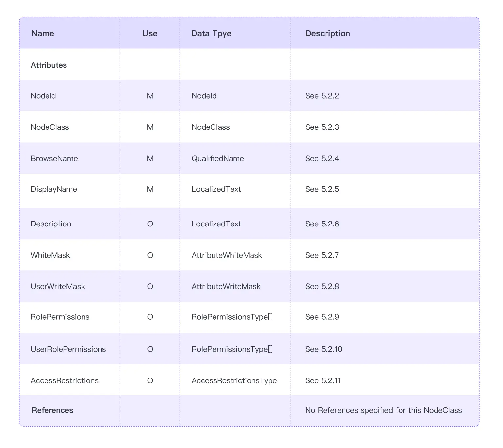
Task: Click the References section row label
Action: click(x=52, y=410)
